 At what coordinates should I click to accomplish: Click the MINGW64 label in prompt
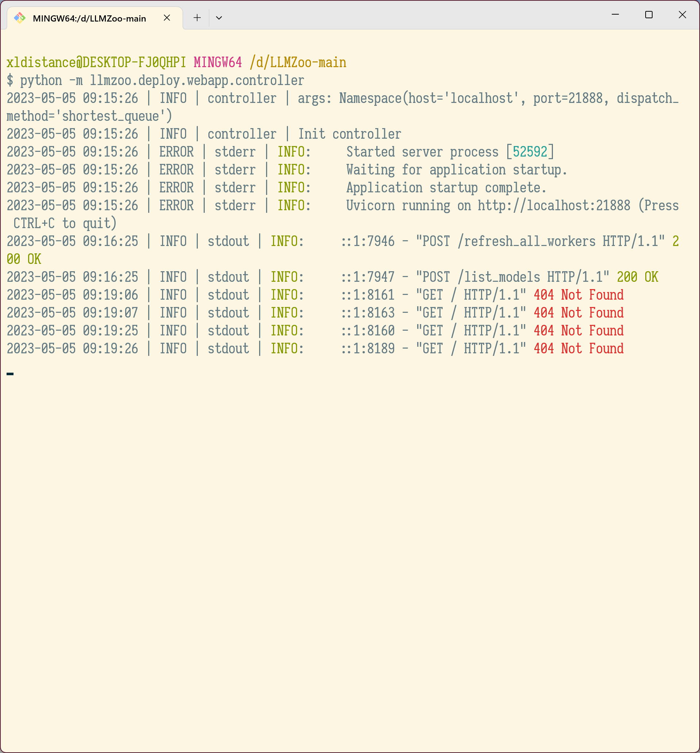point(218,62)
